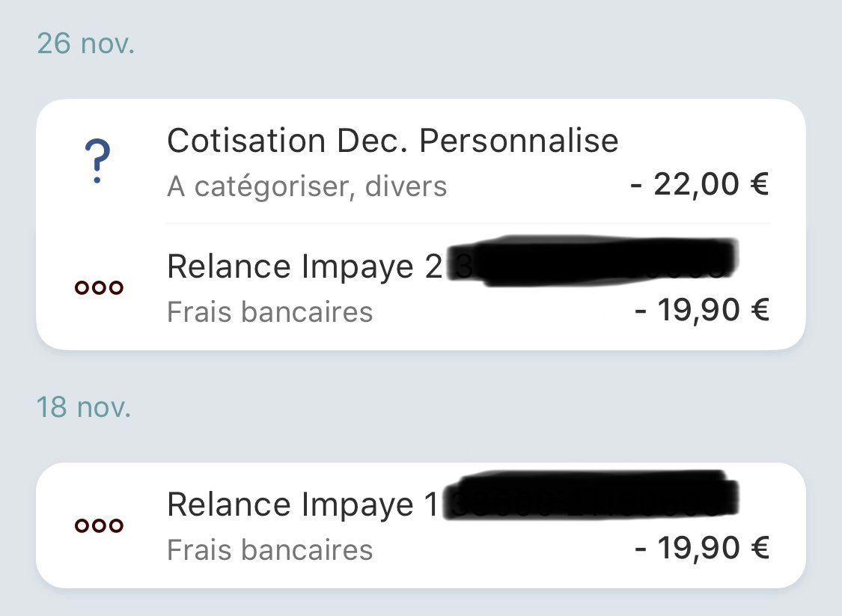Image resolution: width=842 pixels, height=616 pixels.
Task: Click Frais bancaires under Relance Impaye 1
Action: pyautogui.click(x=269, y=549)
